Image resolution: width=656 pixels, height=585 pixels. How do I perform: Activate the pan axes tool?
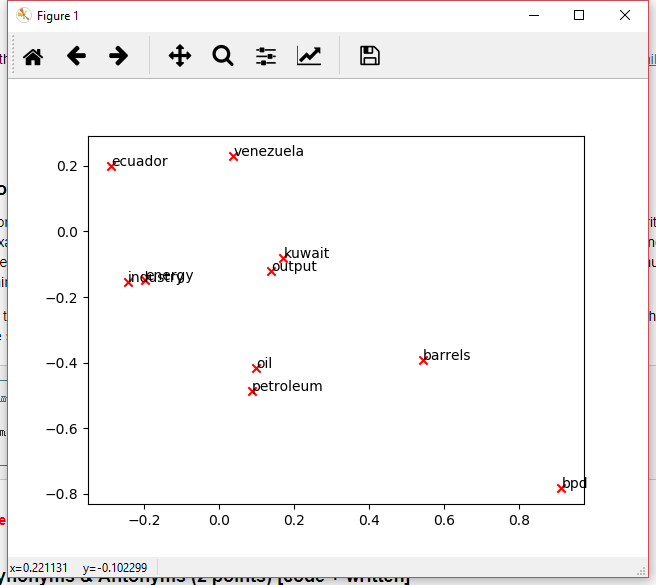coord(180,56)
